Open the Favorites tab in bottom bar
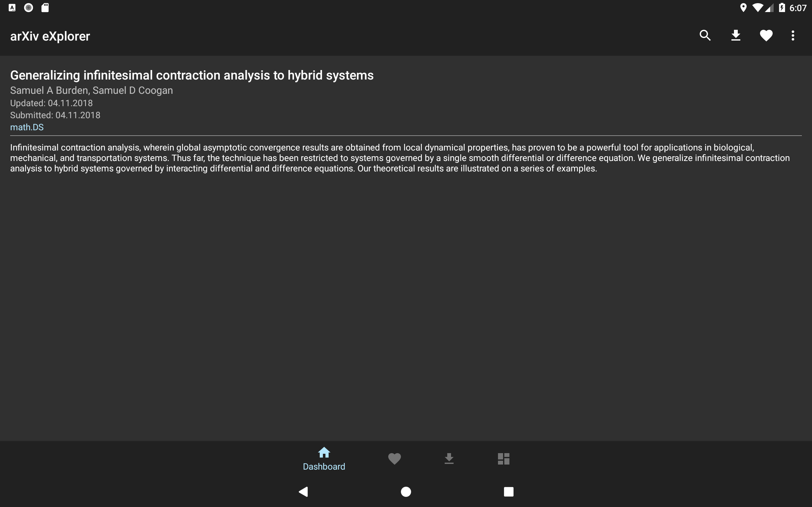The width and height of the screenshot is (812, 507). click(394, 459)
